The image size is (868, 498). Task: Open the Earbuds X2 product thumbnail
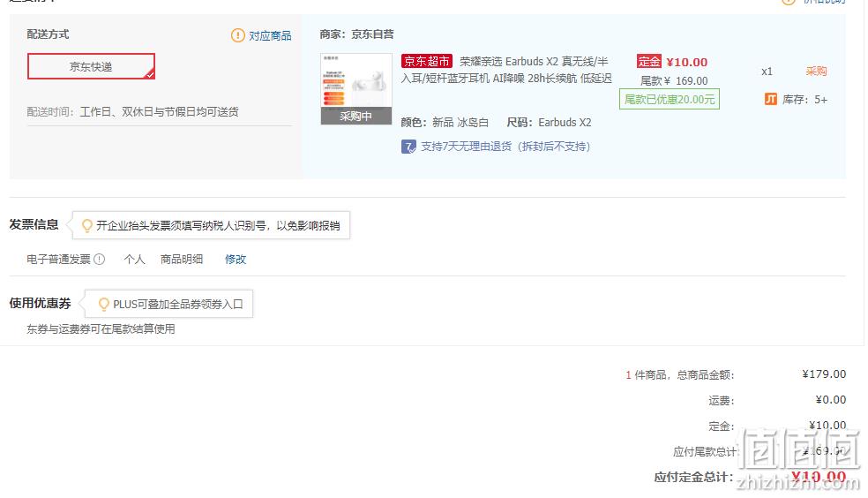[x=356, y=88]
